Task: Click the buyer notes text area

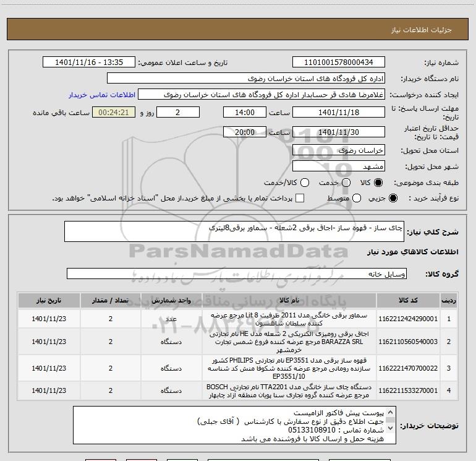Action: (234, 425)
